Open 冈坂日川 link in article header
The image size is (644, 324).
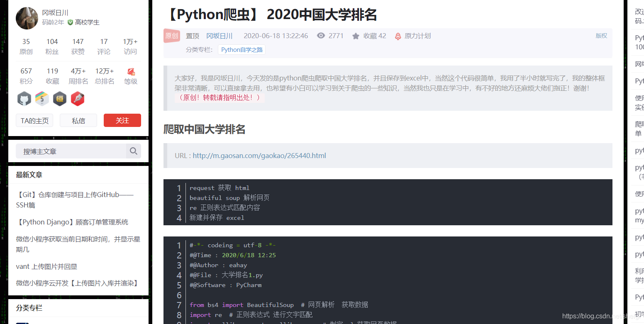(x=220, y=36)
